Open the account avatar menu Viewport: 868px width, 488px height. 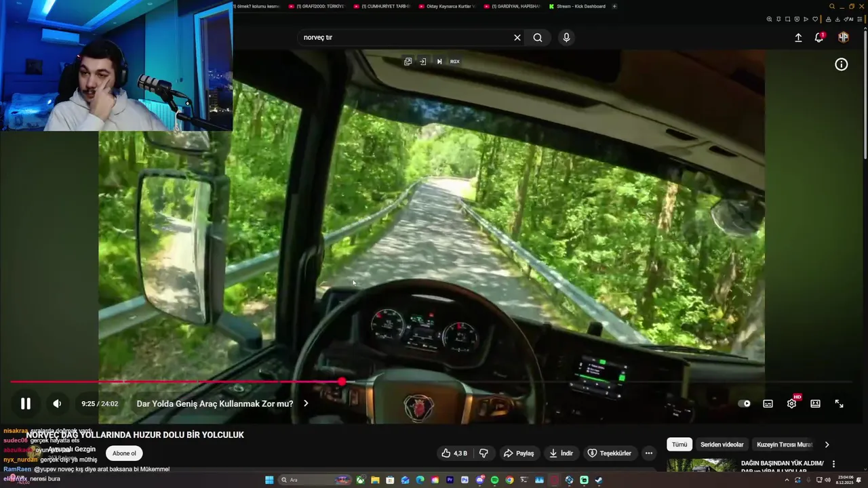coord(843,37)
